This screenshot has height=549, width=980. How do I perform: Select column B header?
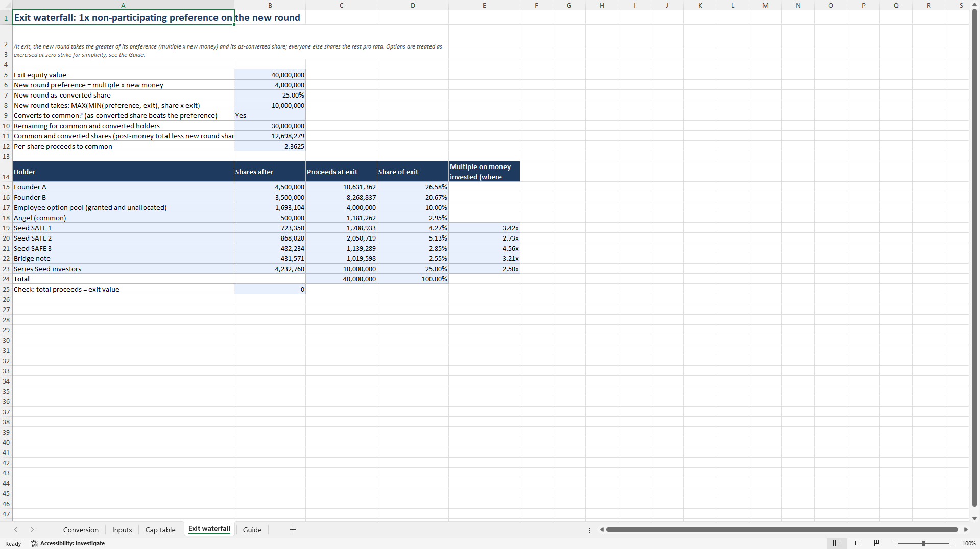point(270,5)
